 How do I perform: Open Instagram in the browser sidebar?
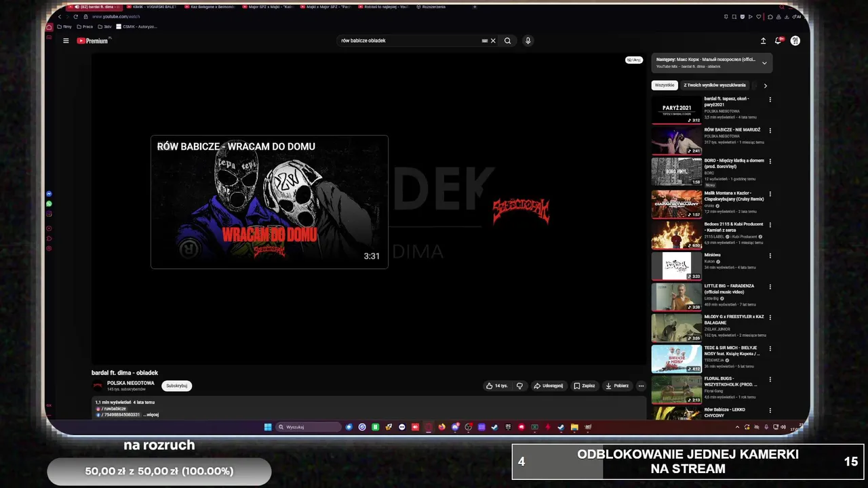[49, 214]
